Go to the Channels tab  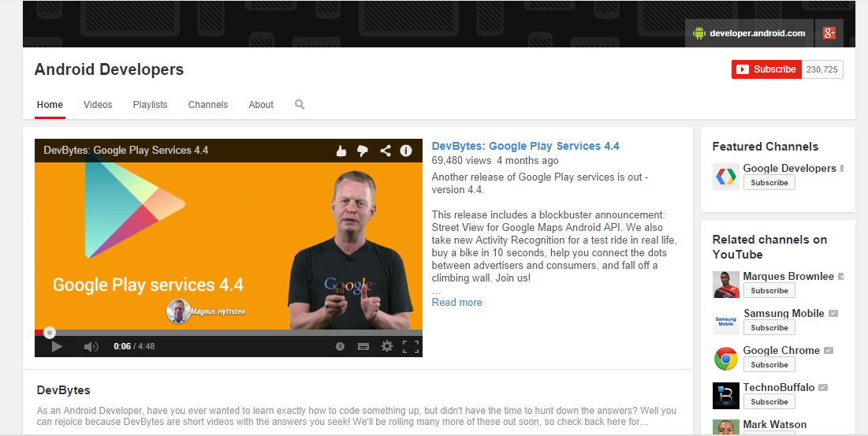(x=207, y=105)
